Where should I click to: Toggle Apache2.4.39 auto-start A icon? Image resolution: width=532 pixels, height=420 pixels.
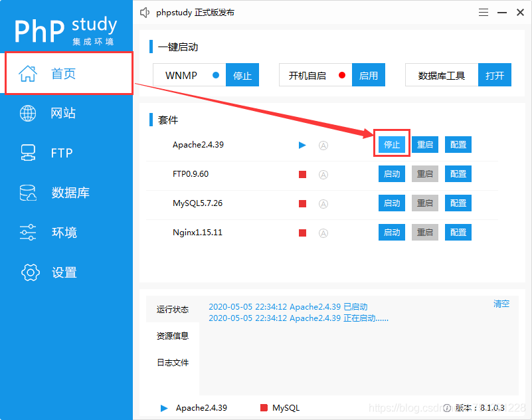323,146
